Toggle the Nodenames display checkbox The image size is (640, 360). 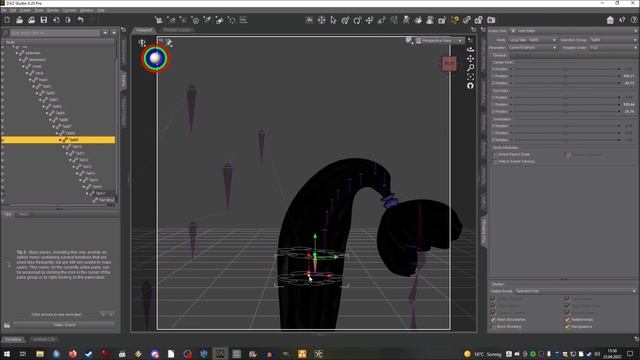[567, 320]
